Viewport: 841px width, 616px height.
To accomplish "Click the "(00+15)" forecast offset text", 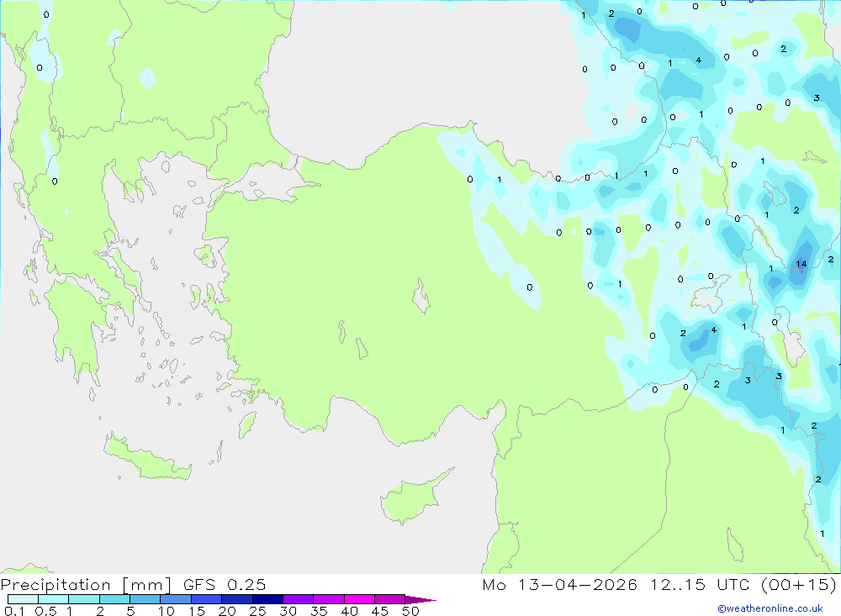I will pos(799,584).
